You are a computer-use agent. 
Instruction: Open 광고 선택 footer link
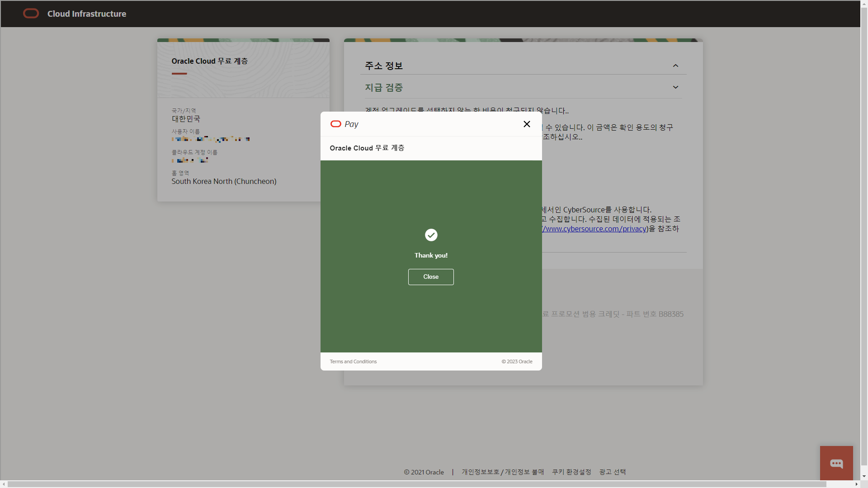pos(613,472)
